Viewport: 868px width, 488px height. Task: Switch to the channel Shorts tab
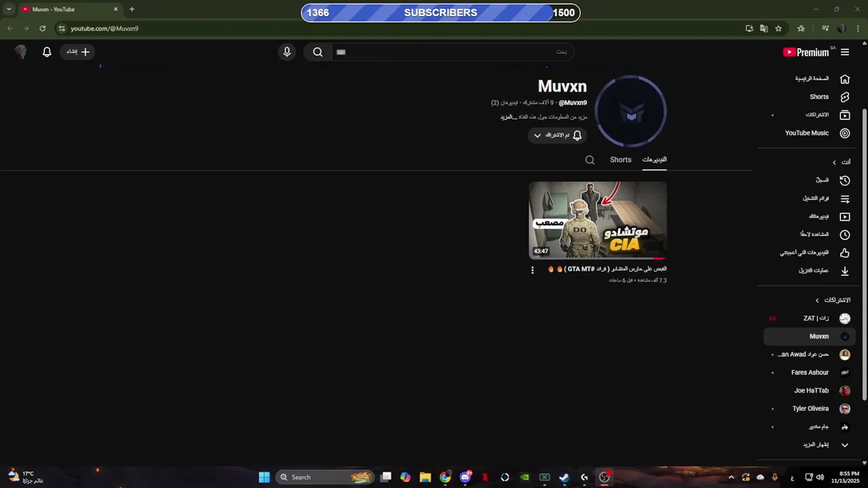(x=620, y=160)
